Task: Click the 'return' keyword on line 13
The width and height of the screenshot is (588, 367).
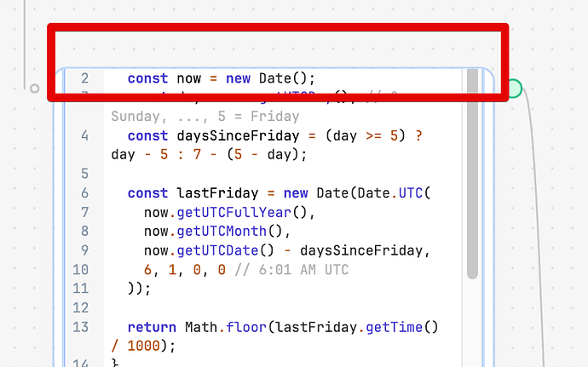Action: [x=152, y=327]
